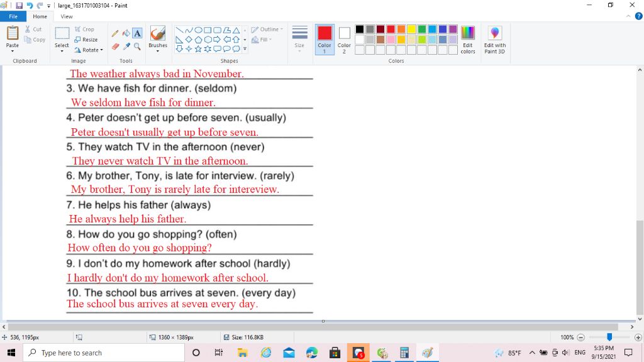This screenshot has height=362, width=644.
Task: Click the scroll down arrow of canvas
Action: pyautogui.click(x=640, y=319)
